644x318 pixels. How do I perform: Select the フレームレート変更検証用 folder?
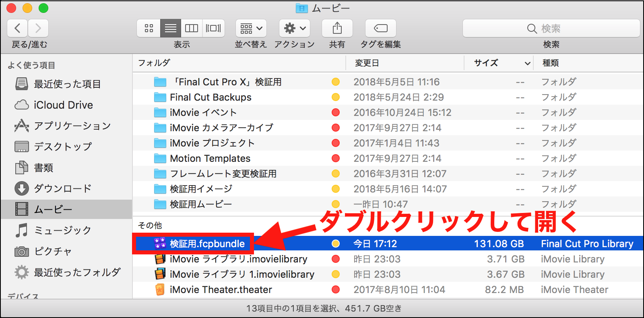pos(388,173)
